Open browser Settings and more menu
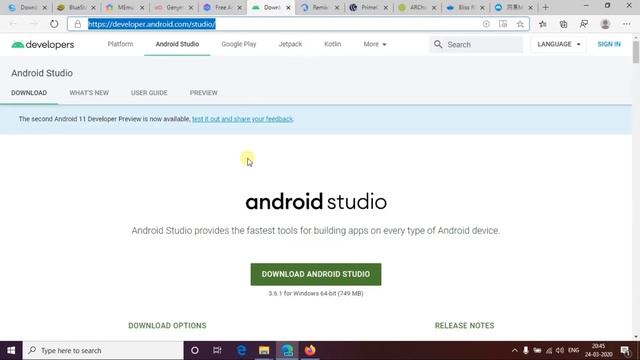This screenshot has width=640, height=360. click(x=627, y=24)
